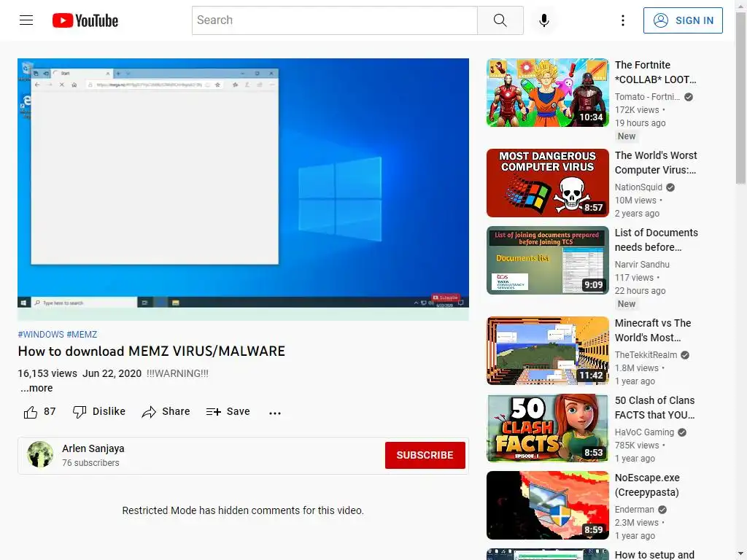Image resolution: width=747 pixels, height=560 pixels.
Task: Open Arlen Sanjaya channel avatar
Action: (x=40, y=454)
